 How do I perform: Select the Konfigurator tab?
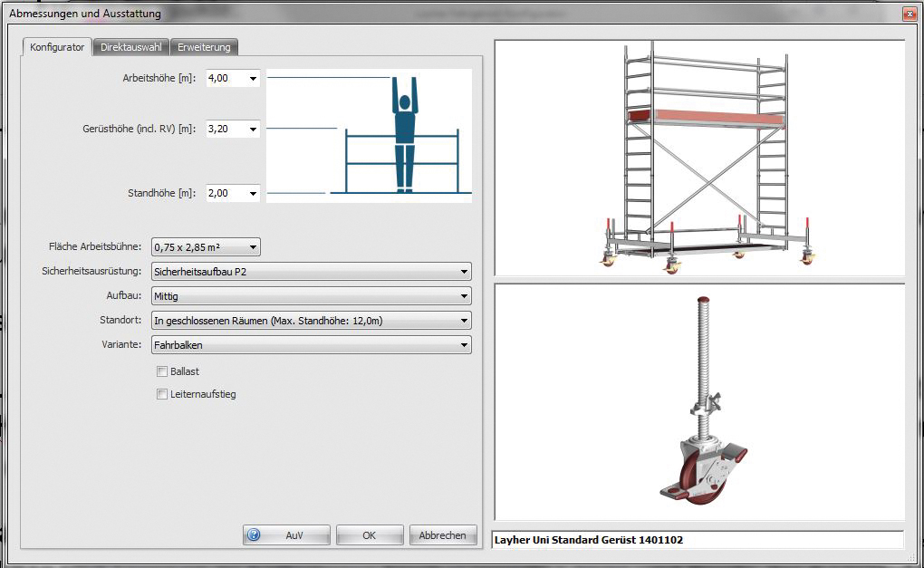click(57, 47)
